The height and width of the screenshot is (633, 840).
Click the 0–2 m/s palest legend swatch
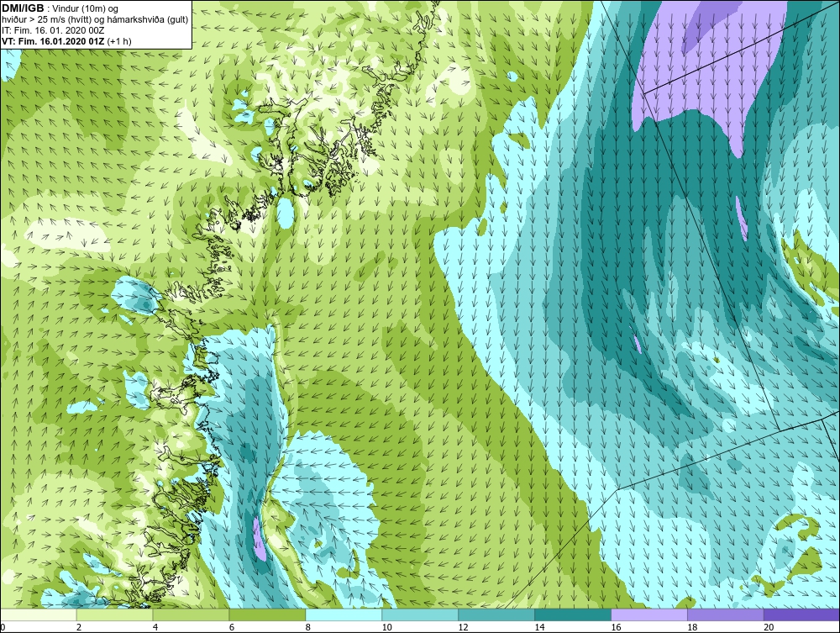click(39, 615)
